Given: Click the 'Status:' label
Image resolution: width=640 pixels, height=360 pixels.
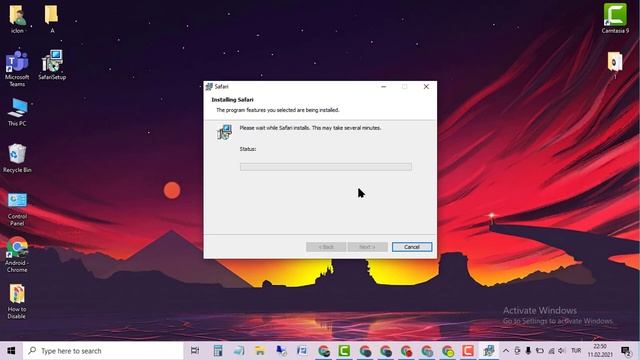Looking at the screenshot, I should click(248, 149).
